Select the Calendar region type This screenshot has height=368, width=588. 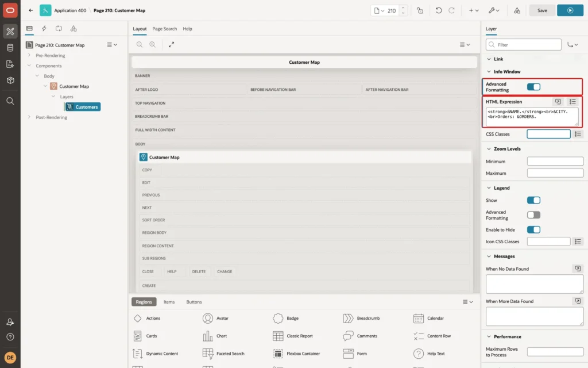coord(428,319)
